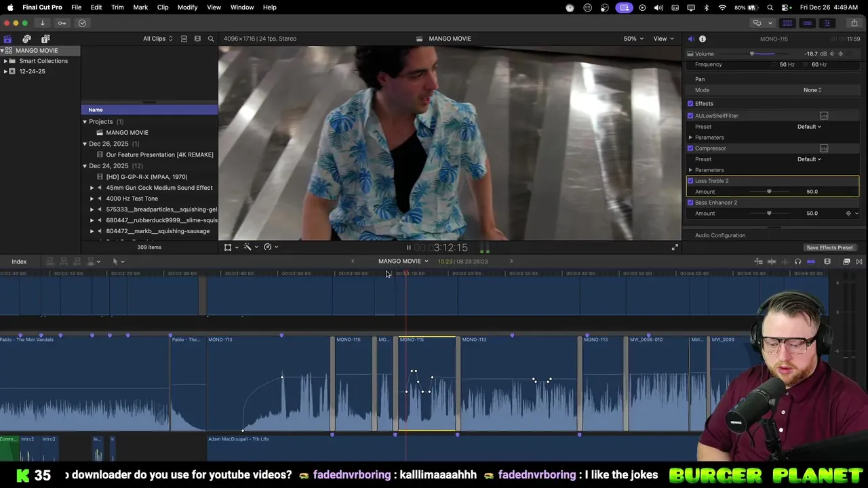Select the MONO-115 clip in timeline
Viewport: 868px width, 488px height.
tap(427, 384)
